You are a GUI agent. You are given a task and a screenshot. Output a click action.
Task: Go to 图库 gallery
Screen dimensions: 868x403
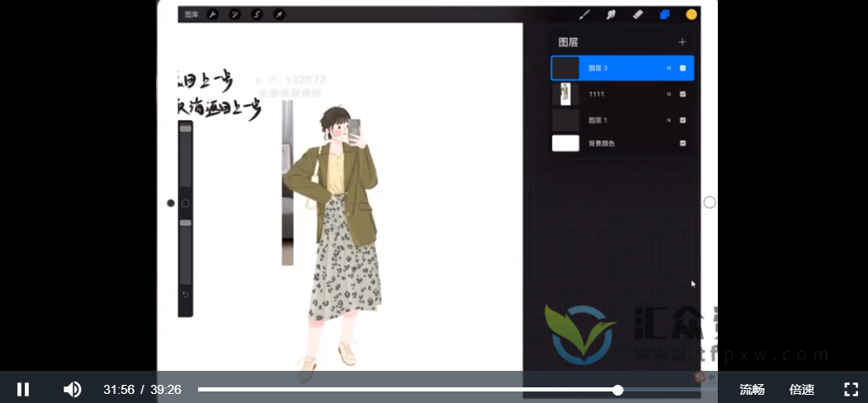click(x=191, y=15)
